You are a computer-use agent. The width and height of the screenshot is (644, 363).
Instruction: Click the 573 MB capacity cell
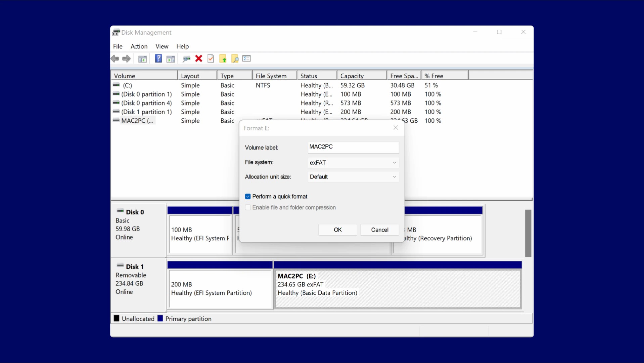(x=351, y=103)
